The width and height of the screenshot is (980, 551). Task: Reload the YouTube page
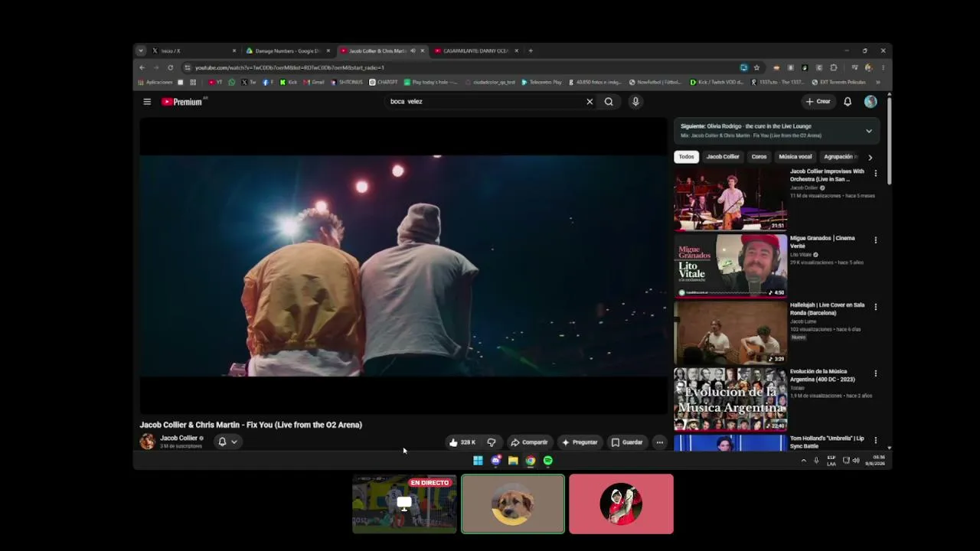[170, 67]
